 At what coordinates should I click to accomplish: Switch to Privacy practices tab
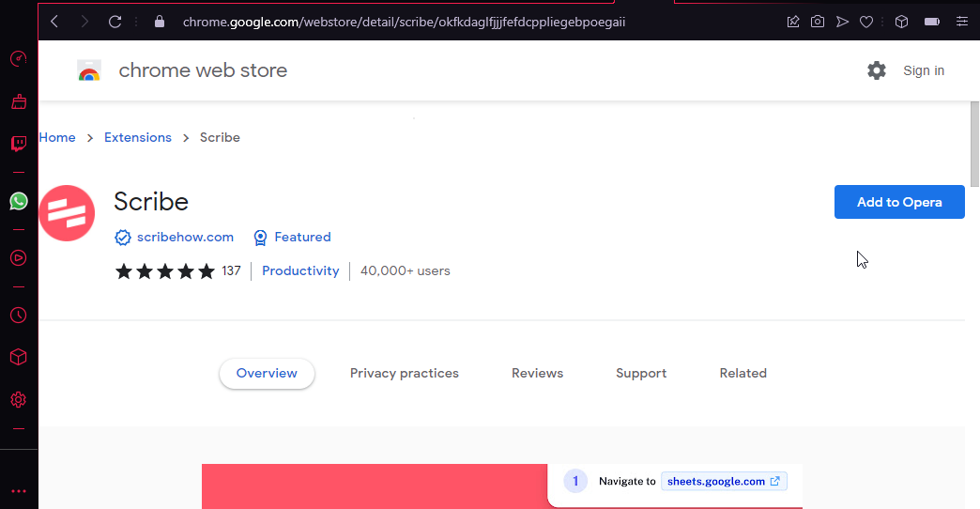pyautogui.click(x=405, y=374)
